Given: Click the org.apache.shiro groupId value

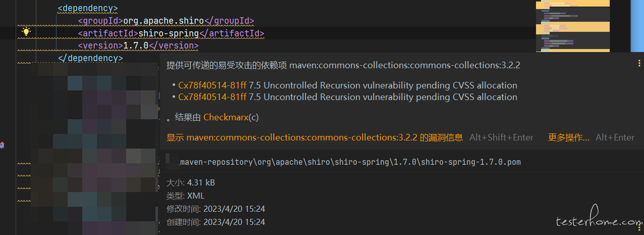Looking at the screenshot, I should click(164, 21).
